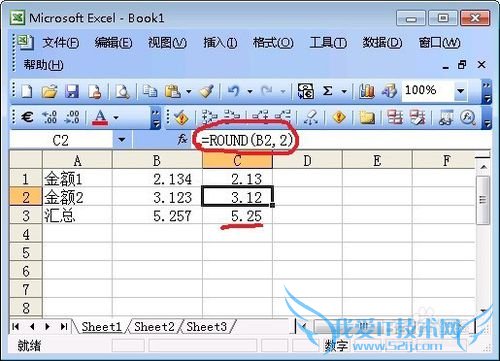Select column D header
500x361 pixels.
click(x=307, y=160)
